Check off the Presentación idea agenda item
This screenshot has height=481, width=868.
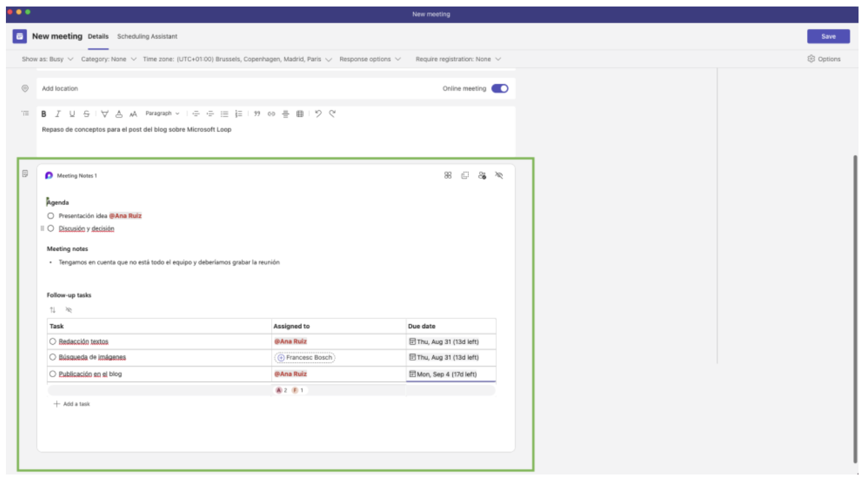(51, 216)
